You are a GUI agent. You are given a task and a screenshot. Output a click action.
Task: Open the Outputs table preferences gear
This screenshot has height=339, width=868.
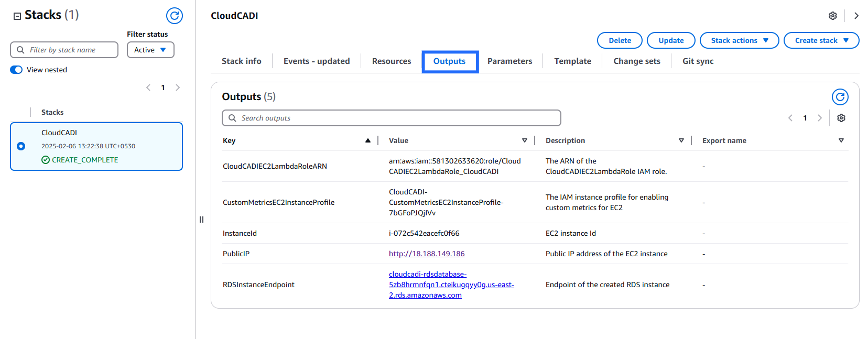(841, 118)
